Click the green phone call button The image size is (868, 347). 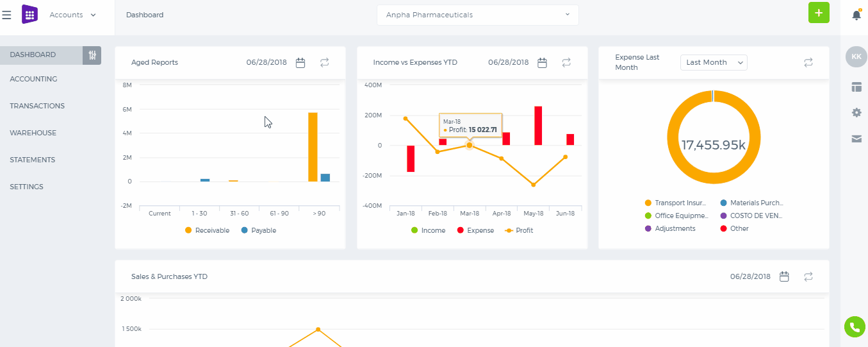click(855, 327)
